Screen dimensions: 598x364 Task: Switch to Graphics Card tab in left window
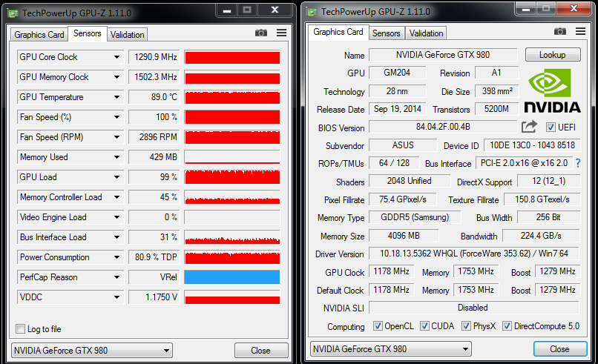point(39,35)
